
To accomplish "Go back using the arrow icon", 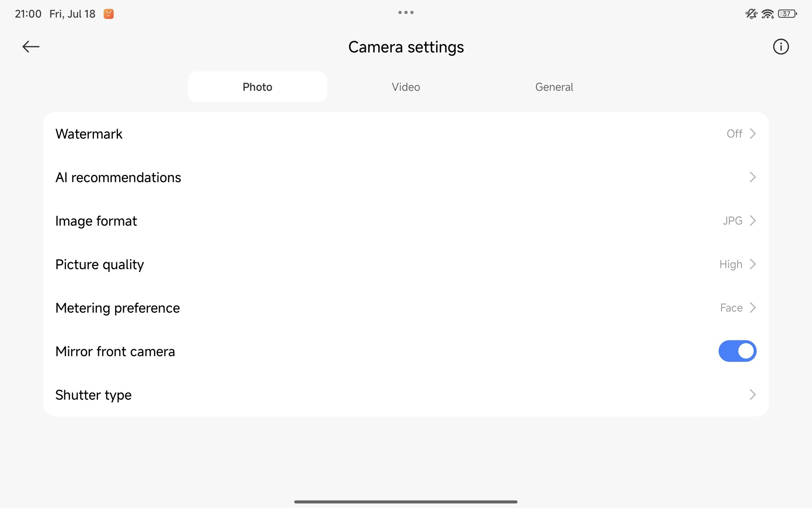I will point(31,47).
